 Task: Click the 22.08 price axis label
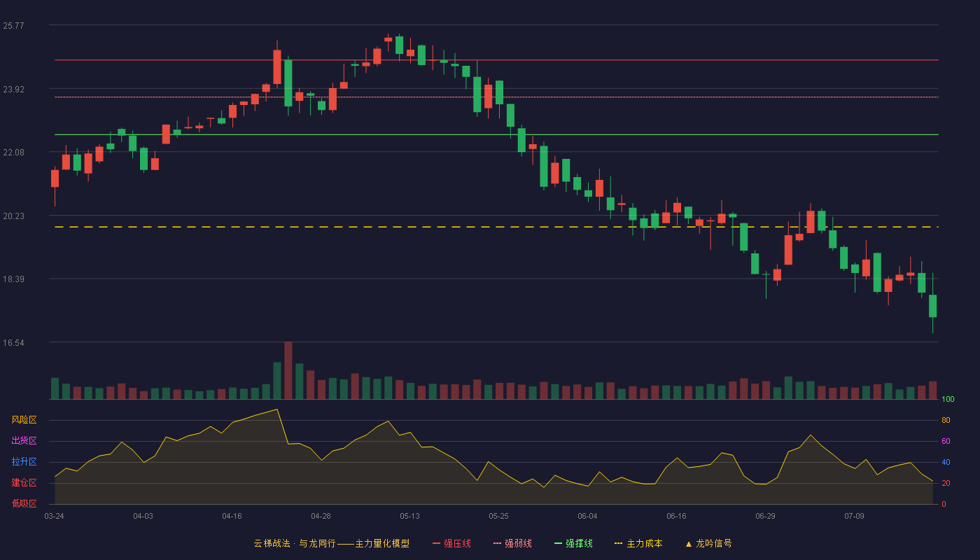14,153
